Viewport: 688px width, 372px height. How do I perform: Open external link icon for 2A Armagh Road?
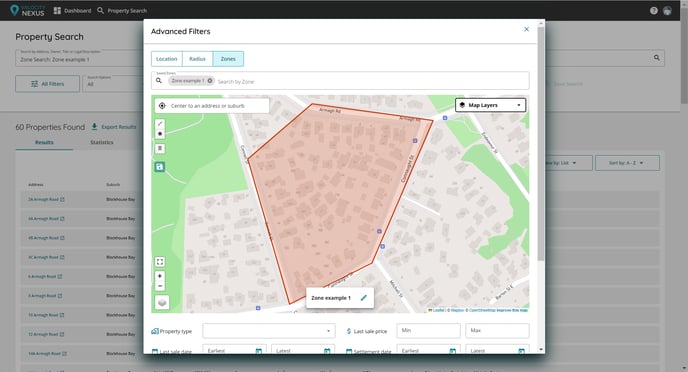(62, 200)
